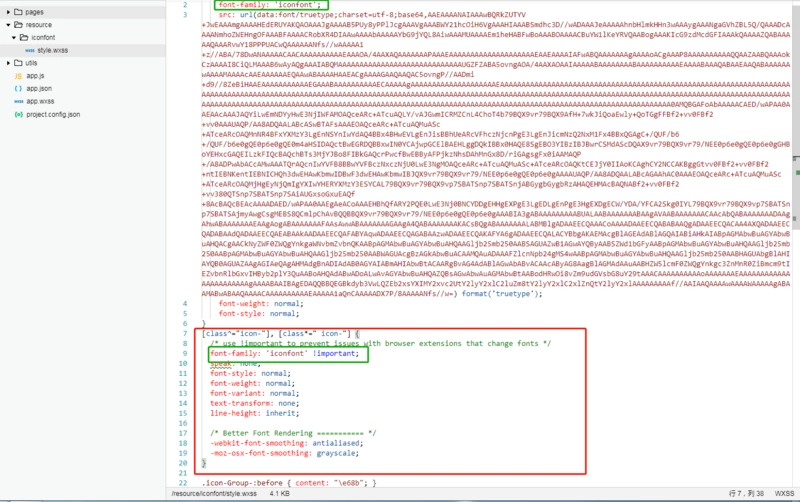This screenshot has height=502, width=800.
Task: Click the file path /resource/iconfont/style.wxss in status bar
Action: coord(214,493)
